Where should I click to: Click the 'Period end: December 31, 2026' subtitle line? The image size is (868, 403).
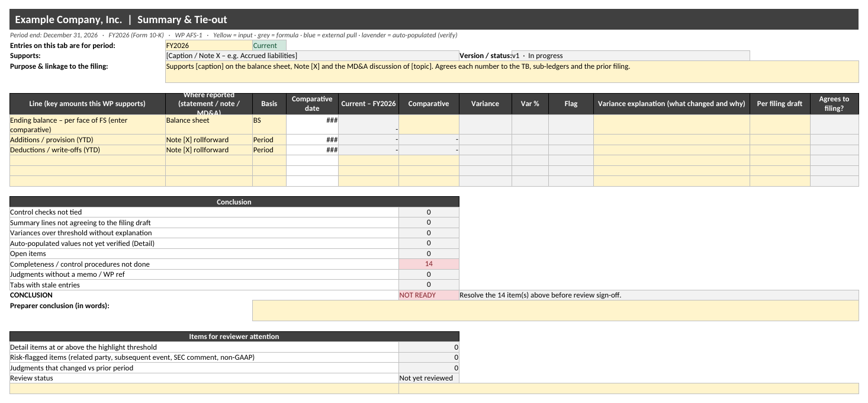[233, 35]
